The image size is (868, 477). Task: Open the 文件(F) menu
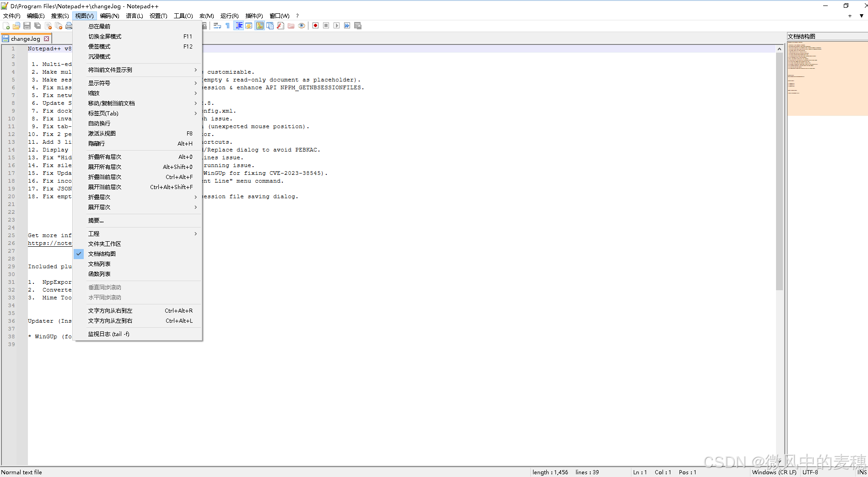point(11,16)
